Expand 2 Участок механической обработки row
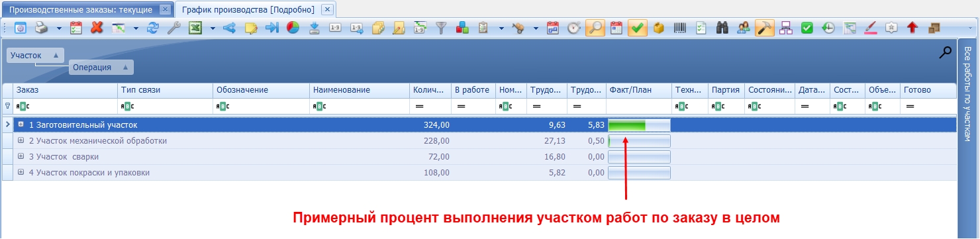Screen dimensions: 980x239 coord(21,140)
